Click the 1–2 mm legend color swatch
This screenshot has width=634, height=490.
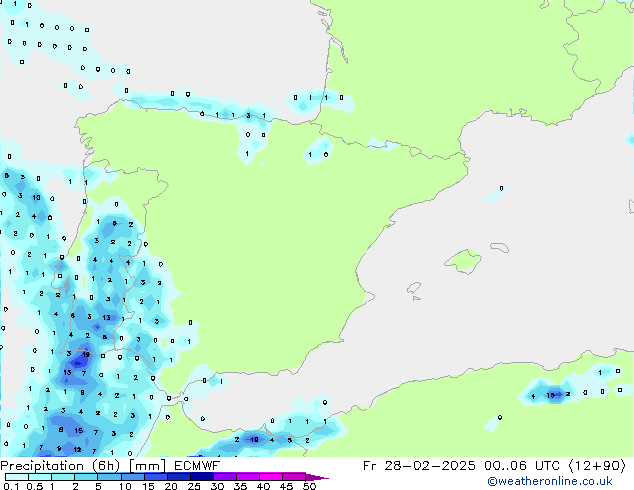click(63, 477)
